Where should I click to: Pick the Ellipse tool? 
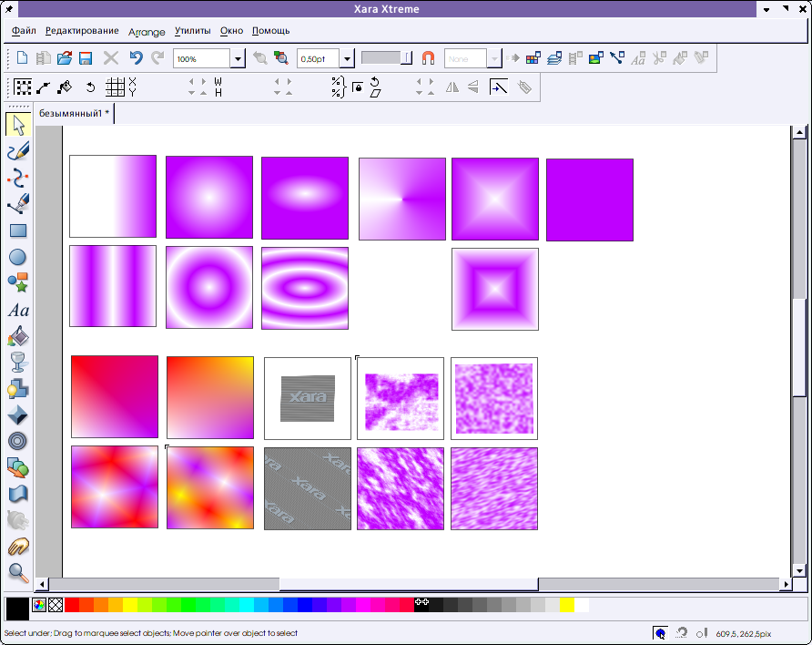pos(18,257)
